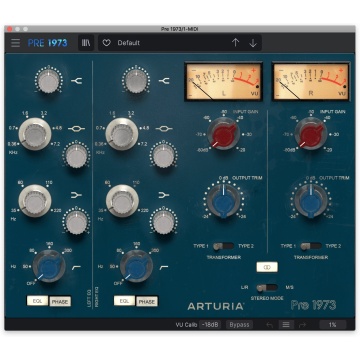360x360 pixels.
Task: Click the right EQ mid frequency KHz knob
Action: (x=122, y=134)
